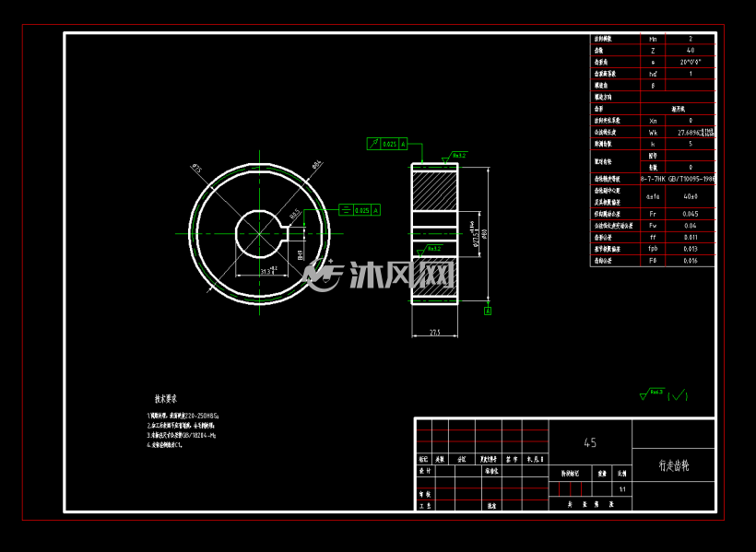Click the tolerance value 0.011
756x552 pixels.
pos(691,237)
